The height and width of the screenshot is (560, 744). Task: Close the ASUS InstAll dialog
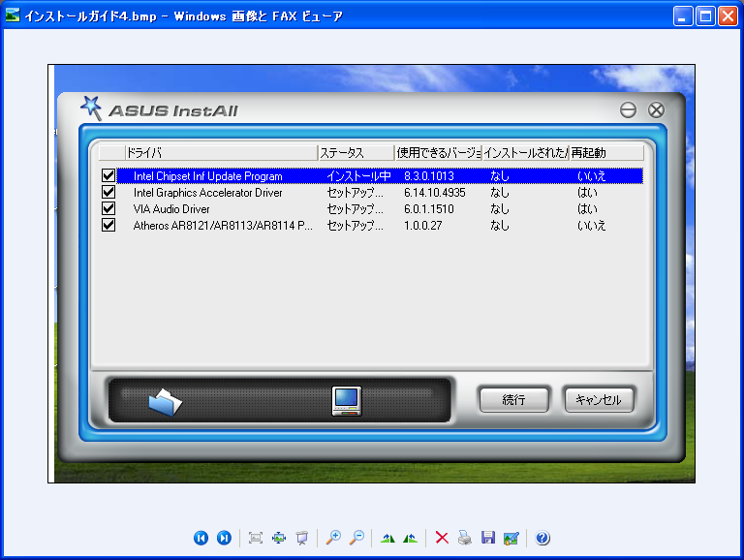[656, 110]
